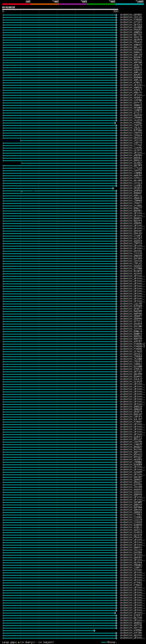Select the UniRef100_A9T736 hit
This screenshot has height=644, width=146.
coord(131,625)
